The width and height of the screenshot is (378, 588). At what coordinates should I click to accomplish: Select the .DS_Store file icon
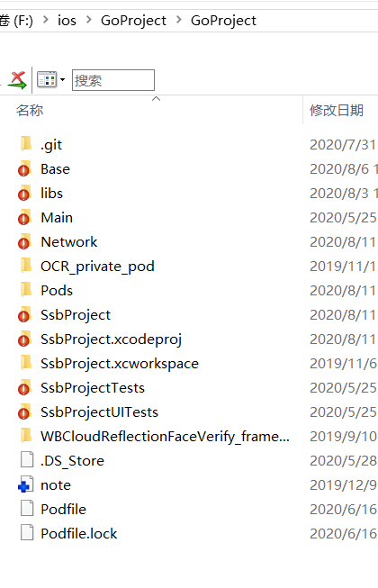27,460
